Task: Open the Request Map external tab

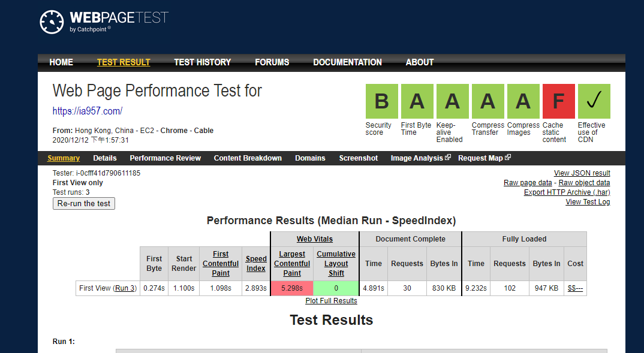Action: click(x=484, y=158)
